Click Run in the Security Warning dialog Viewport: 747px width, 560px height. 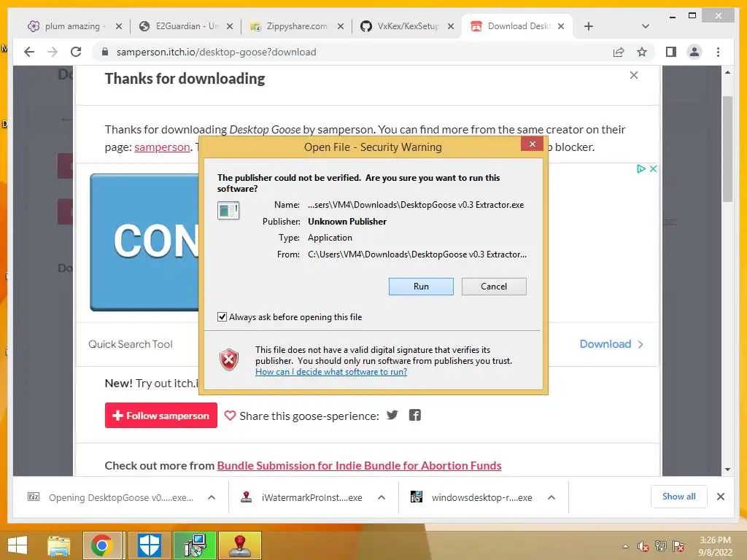tap(421, 287)
